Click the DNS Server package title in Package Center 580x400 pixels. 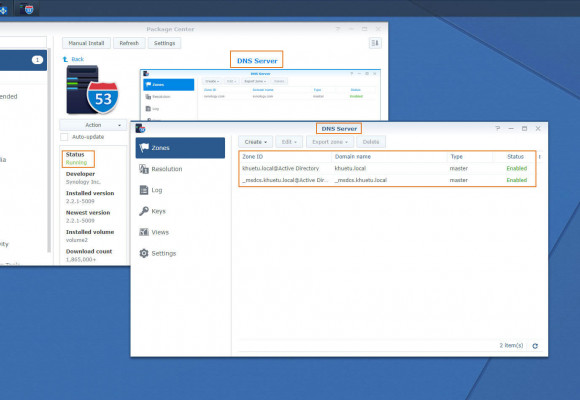(257, 61)
